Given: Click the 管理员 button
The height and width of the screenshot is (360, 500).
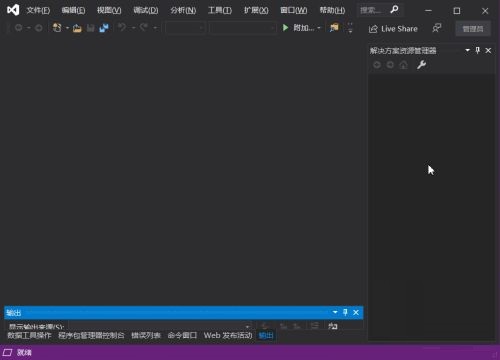Looking at the screenshot, I should [473, 29].
